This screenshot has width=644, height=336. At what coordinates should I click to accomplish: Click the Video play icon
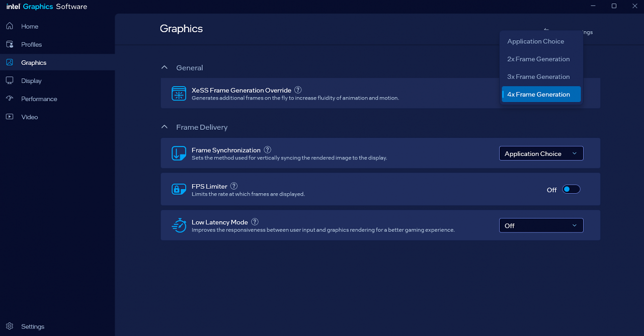point(10,117)
